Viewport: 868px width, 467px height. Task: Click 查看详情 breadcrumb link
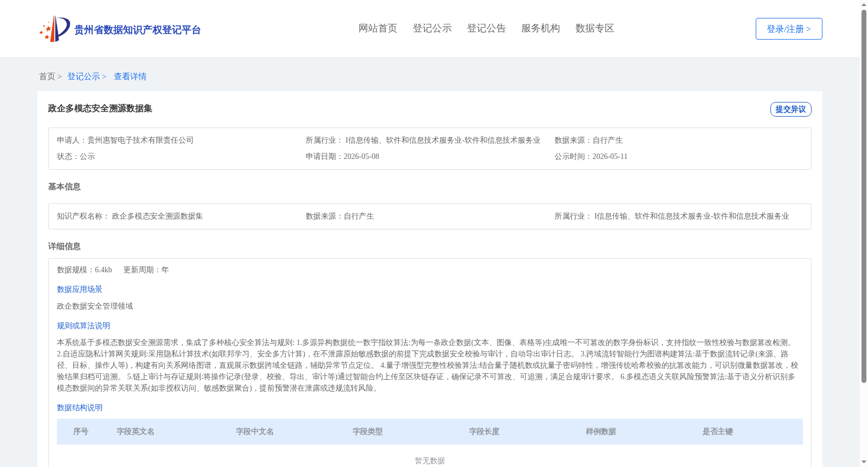point(130,76)
